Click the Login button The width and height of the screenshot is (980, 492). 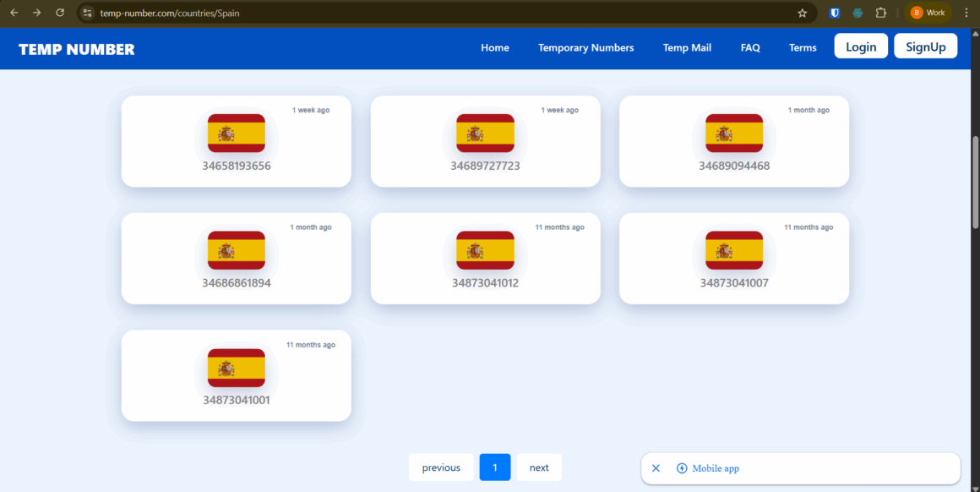(861, 46)
